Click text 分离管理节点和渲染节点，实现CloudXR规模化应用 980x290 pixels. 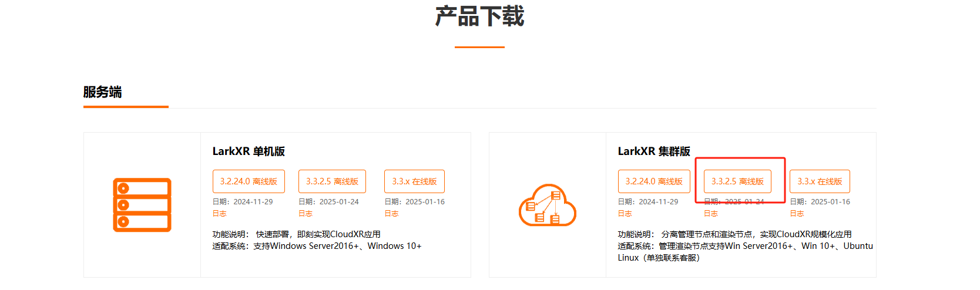coord(756,234)
